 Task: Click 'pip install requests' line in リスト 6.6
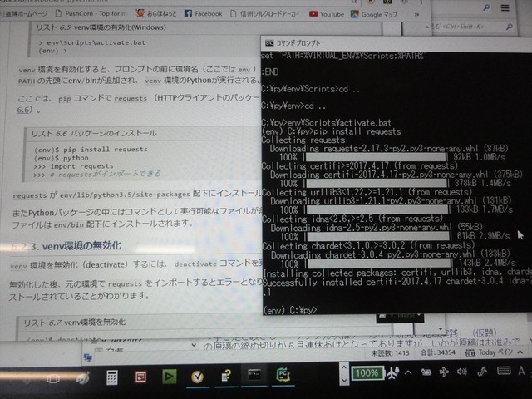click(x=91, y=150)
